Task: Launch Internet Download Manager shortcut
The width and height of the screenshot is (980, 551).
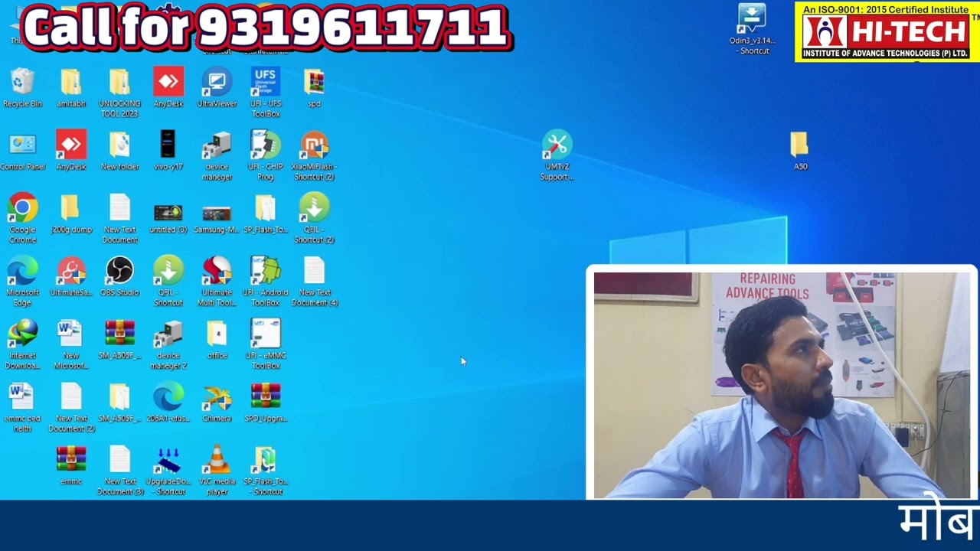Action: click(x=22, y=344)
